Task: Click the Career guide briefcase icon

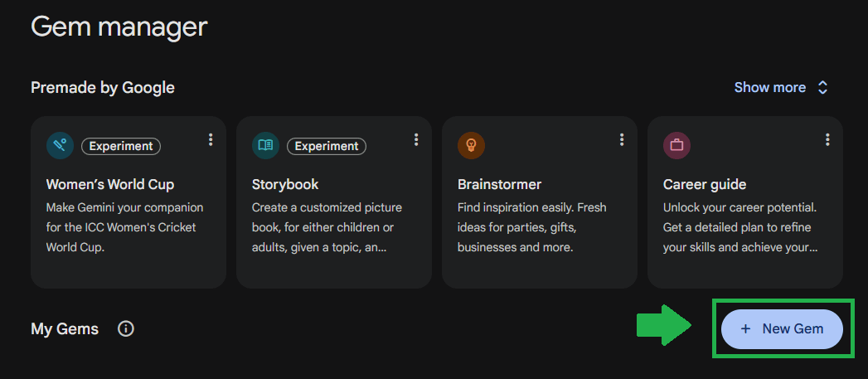Action: click(x=676, y=145)
